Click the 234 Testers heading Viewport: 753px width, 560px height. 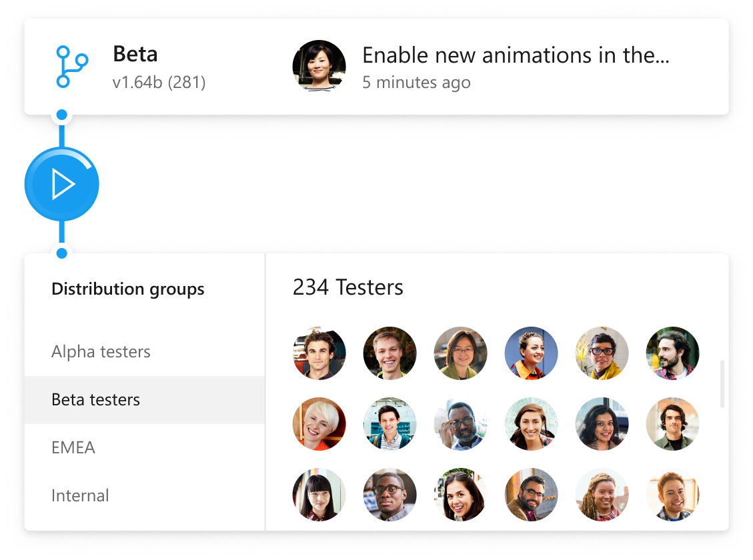pos(347,287)
